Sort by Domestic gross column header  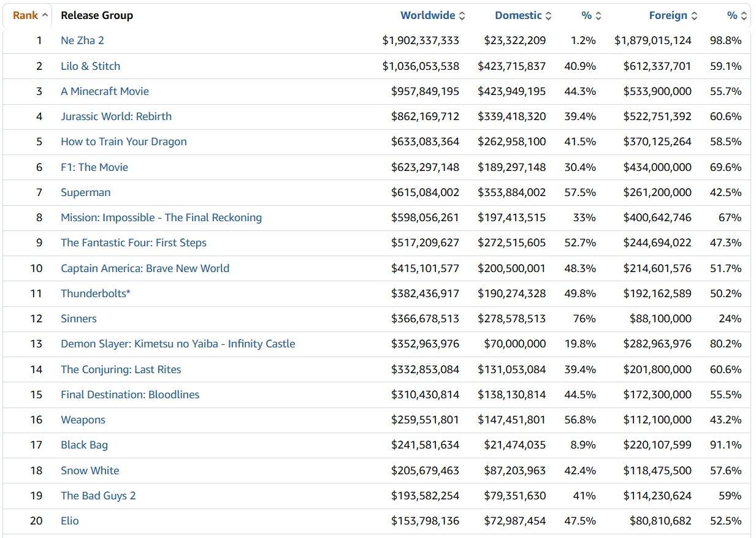(523, 15)
